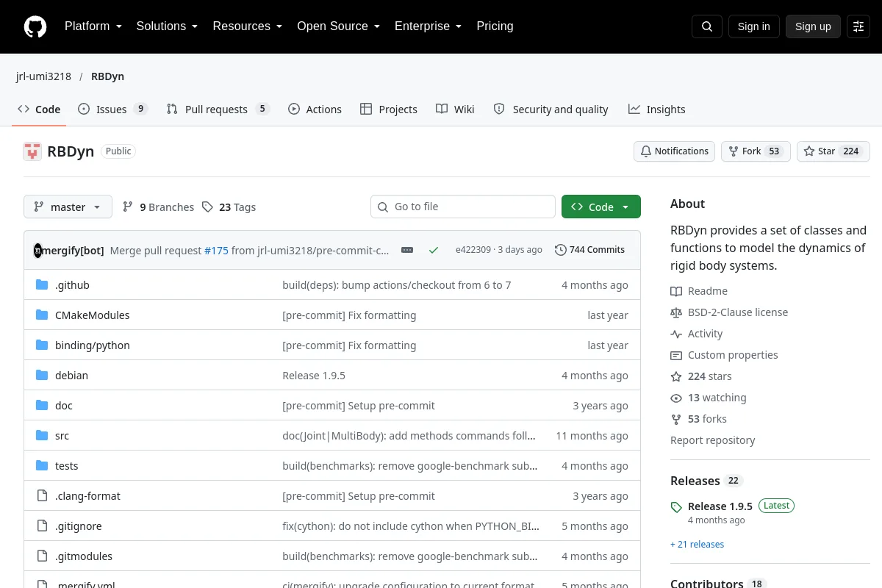Click the license scale icon
Image resolution: width=882 pixels, height=588 pixels.
coord(676,312)
